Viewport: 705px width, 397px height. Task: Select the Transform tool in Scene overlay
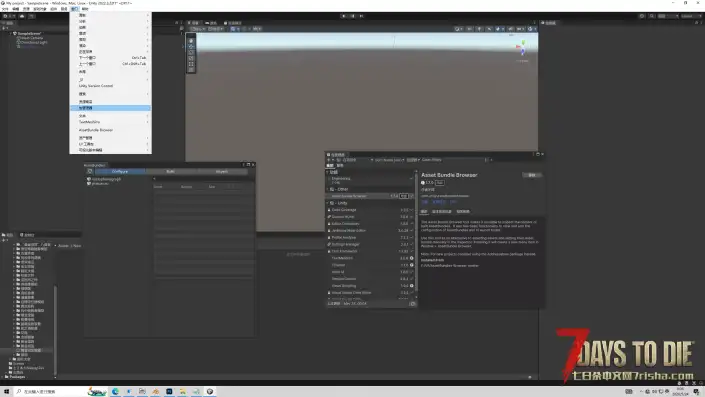coord(191,70)
